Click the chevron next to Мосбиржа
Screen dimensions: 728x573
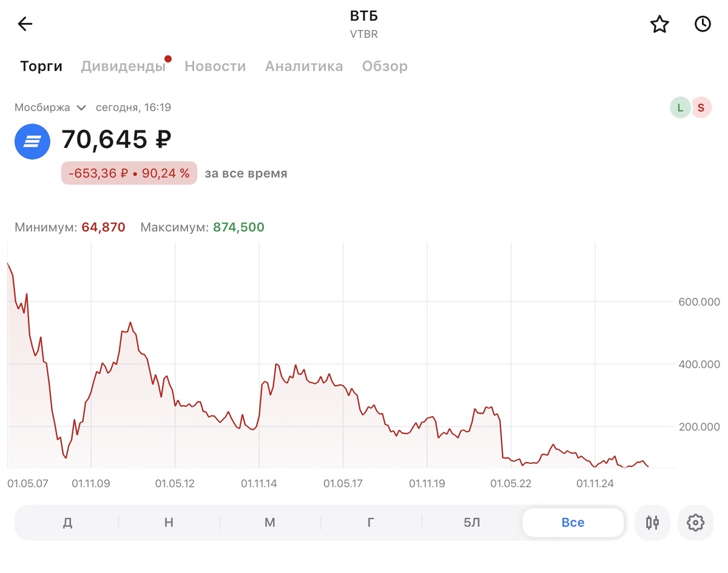coord(81,108)
